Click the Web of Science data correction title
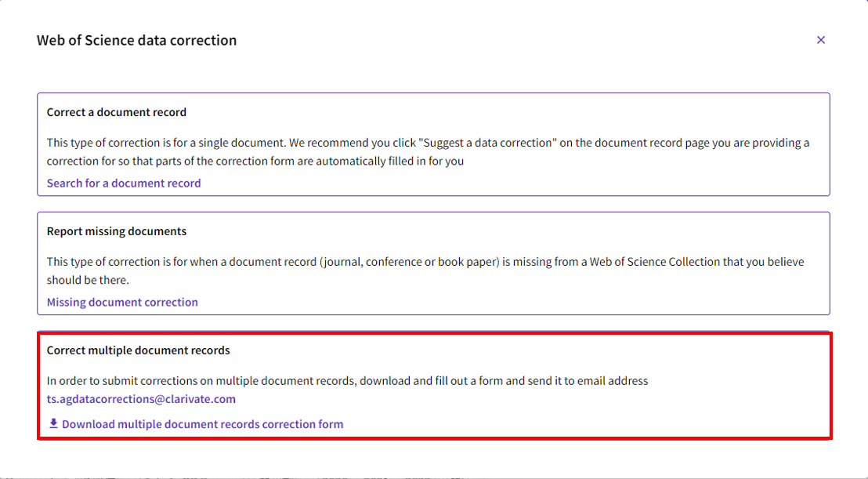The image size is (868, 479). tap(136, 40)
